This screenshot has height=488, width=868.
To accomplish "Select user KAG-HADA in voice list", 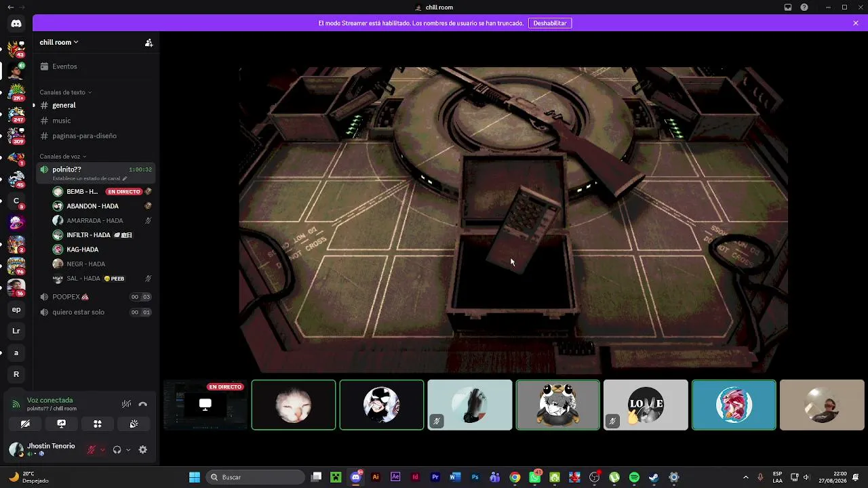I will 102,249.
